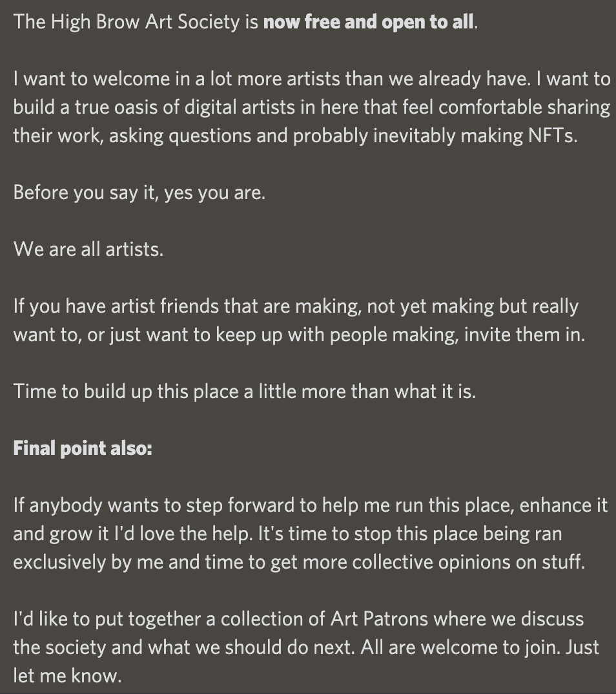Click the 'Final point also:' bold heading
Image resolution: width=616 pixels, height=694 pixels.
tap(83, 448)
